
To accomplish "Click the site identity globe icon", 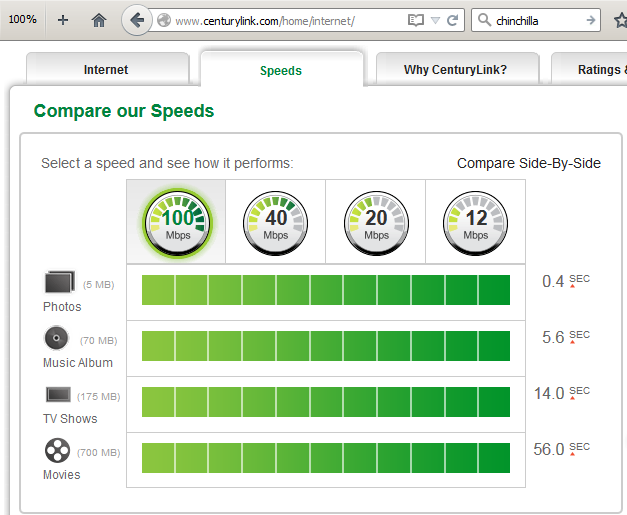I will coord(164,20).
